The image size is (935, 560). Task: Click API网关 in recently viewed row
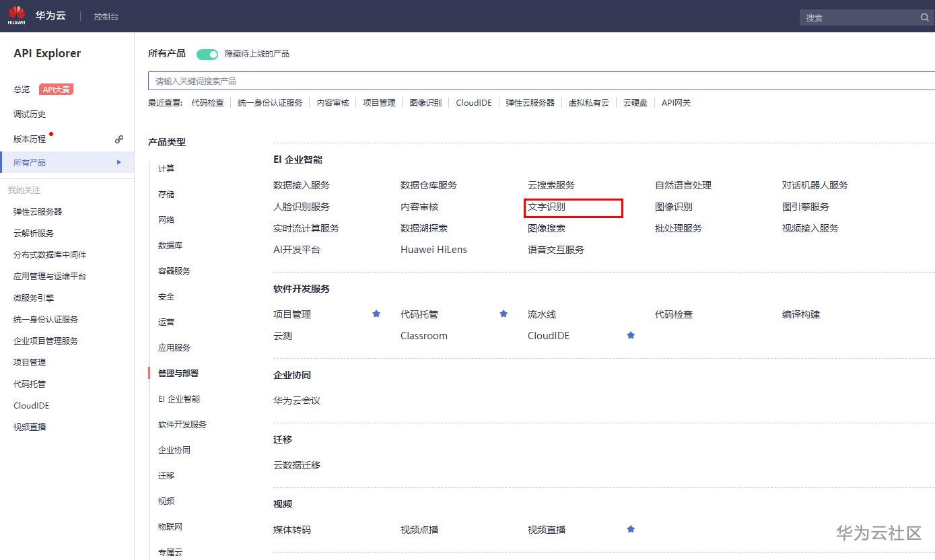(x=677, y=103)
